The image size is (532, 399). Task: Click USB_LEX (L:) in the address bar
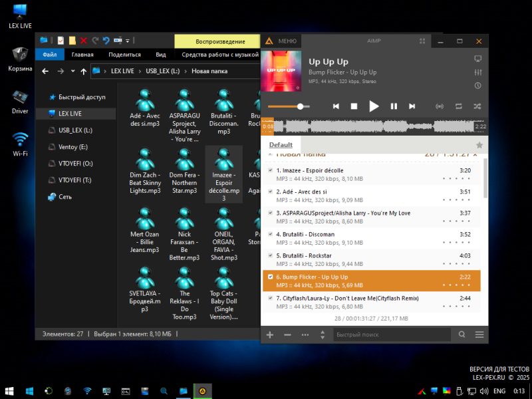click(162, 71)
